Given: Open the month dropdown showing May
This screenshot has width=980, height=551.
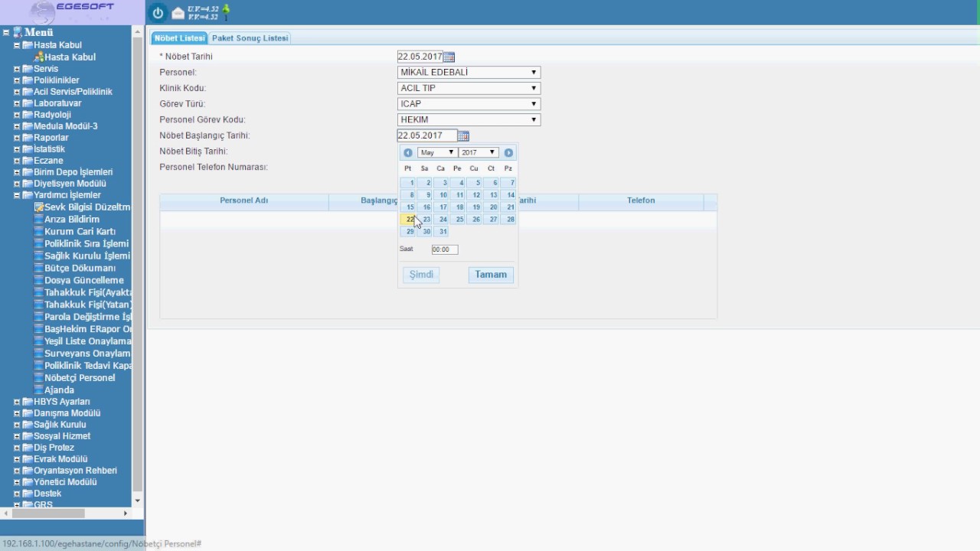Looking at the screenshot, I should [x=437, y=152].
